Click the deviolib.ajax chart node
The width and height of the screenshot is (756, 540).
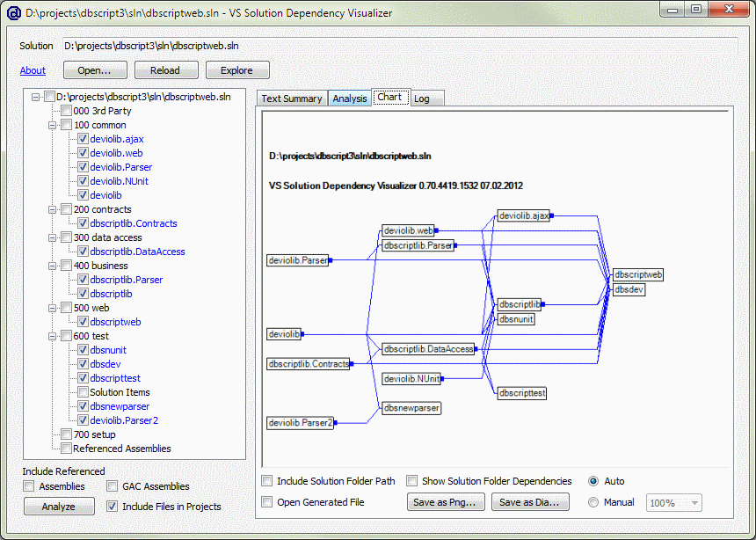(x=524, y=215)
